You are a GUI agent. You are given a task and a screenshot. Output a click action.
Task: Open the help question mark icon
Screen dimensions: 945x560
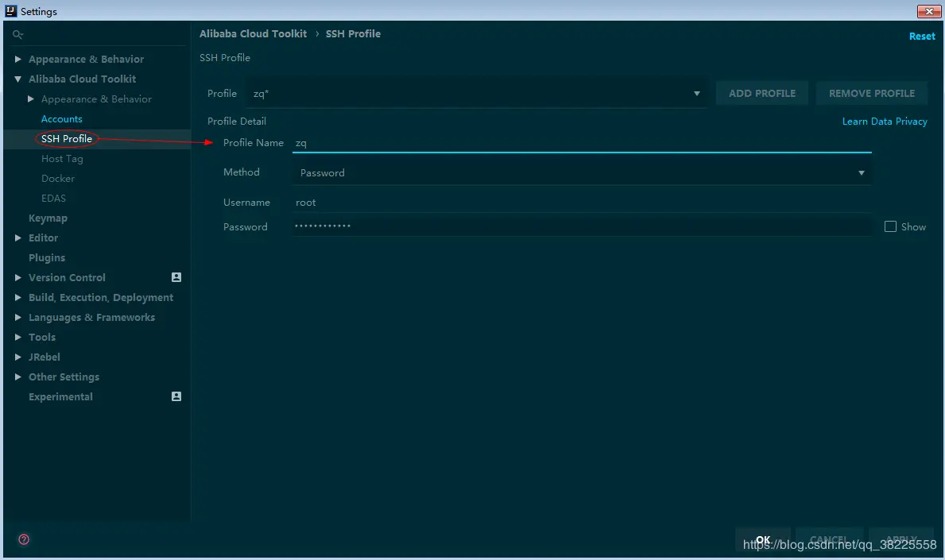tap(24, 539)
